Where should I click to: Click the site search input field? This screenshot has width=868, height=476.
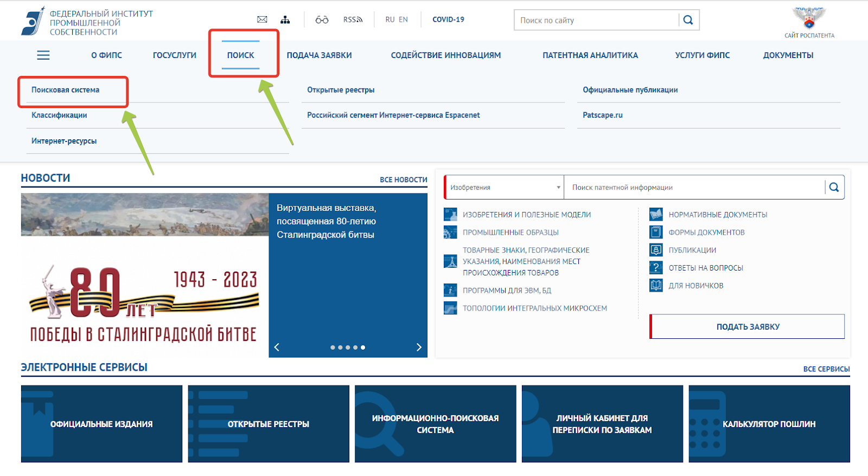coord(596,20)
